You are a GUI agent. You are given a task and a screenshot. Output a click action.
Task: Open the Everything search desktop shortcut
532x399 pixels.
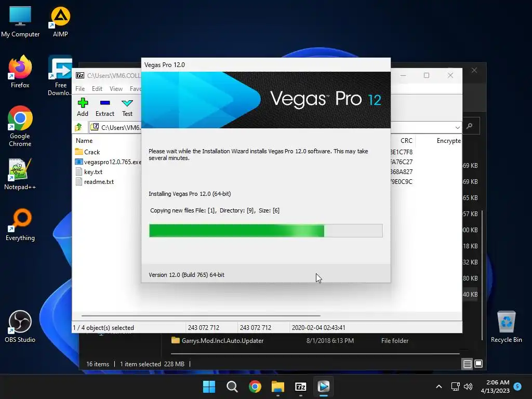pyautogui.click(x=20, y=224)
